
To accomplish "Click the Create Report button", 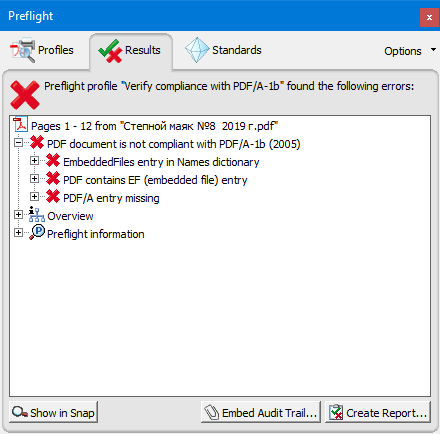I will 378,412.
